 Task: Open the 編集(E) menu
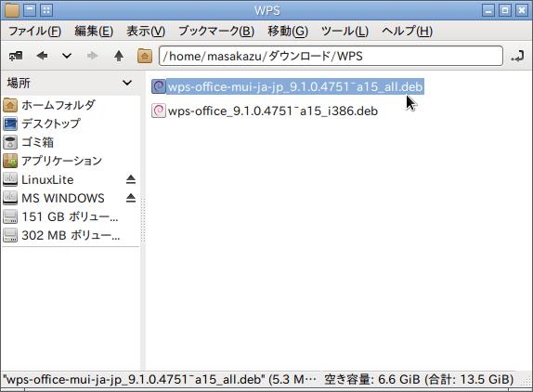tap(94, 32)
